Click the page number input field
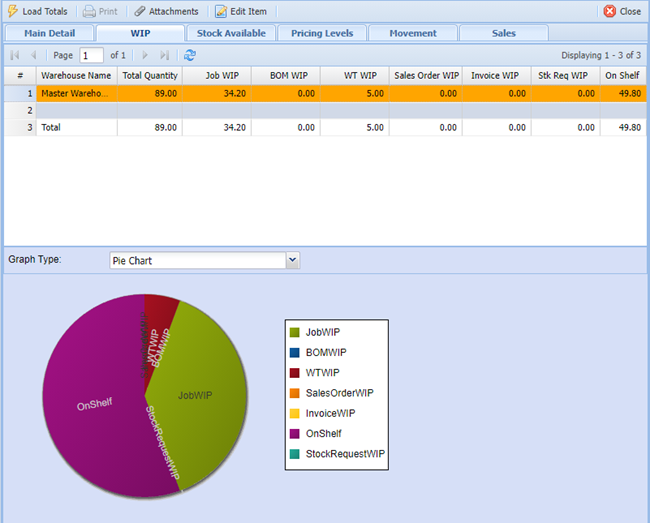650x523 pixels. pyautogui.click(x=91, y=55)
